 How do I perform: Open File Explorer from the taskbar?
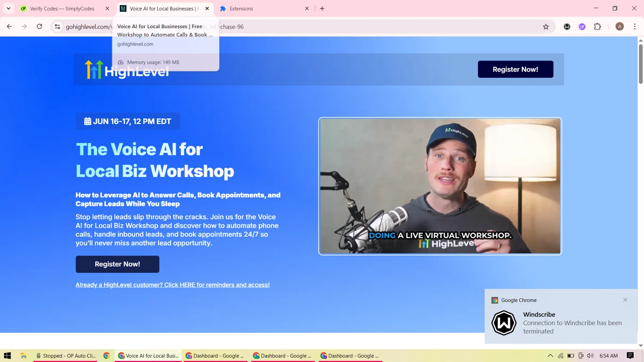point(24,356)
